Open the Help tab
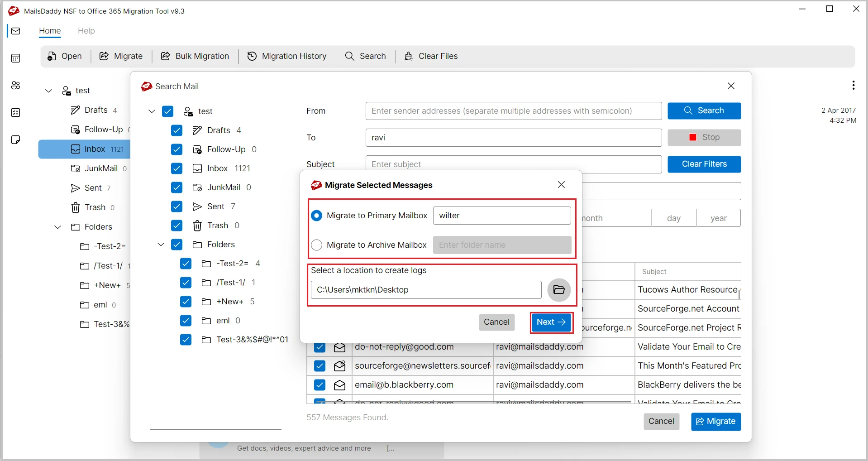 (x=86, y=31)
